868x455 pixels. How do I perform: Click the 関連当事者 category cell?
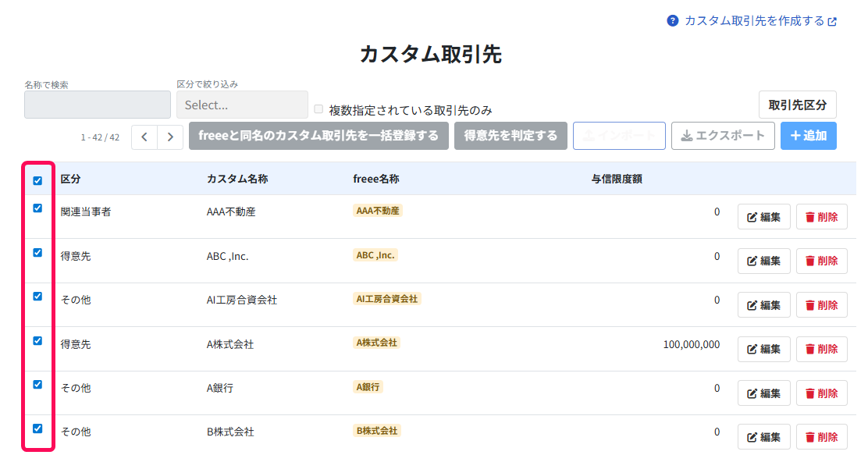pos(86,212)
